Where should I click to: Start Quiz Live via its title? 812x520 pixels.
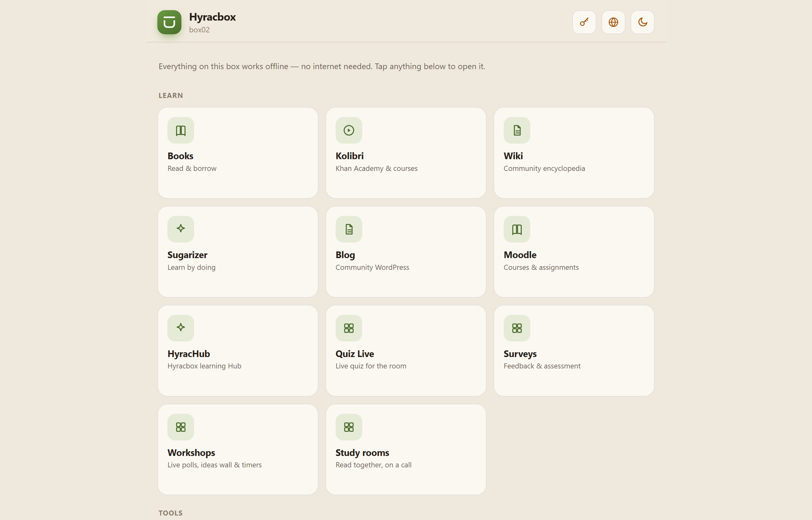coord(355,354)
